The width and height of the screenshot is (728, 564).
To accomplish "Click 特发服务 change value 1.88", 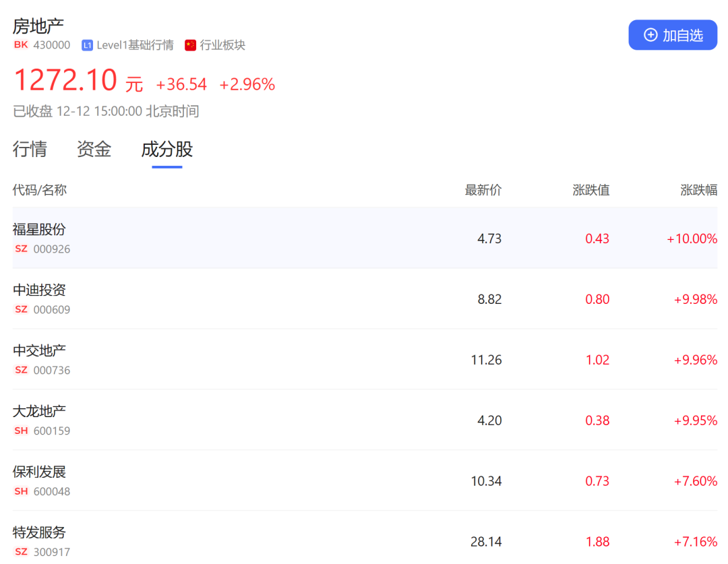I will point(597,542).
